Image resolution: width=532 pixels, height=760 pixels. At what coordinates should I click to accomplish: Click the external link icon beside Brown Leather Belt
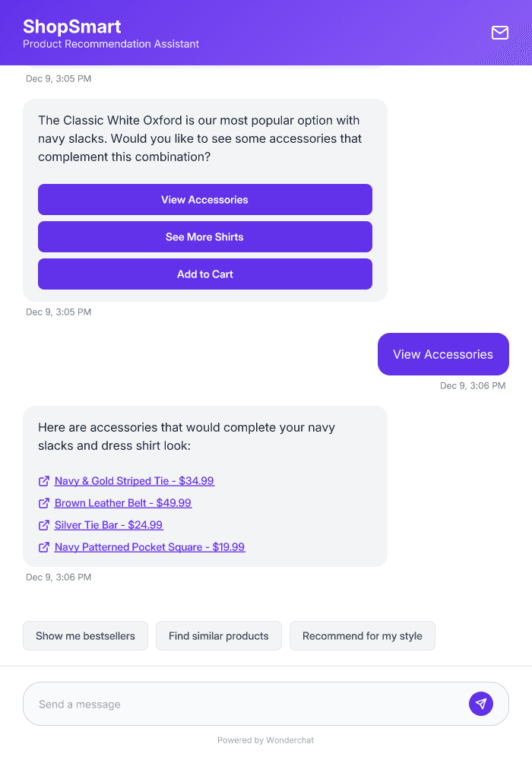(x=44, y=503)
